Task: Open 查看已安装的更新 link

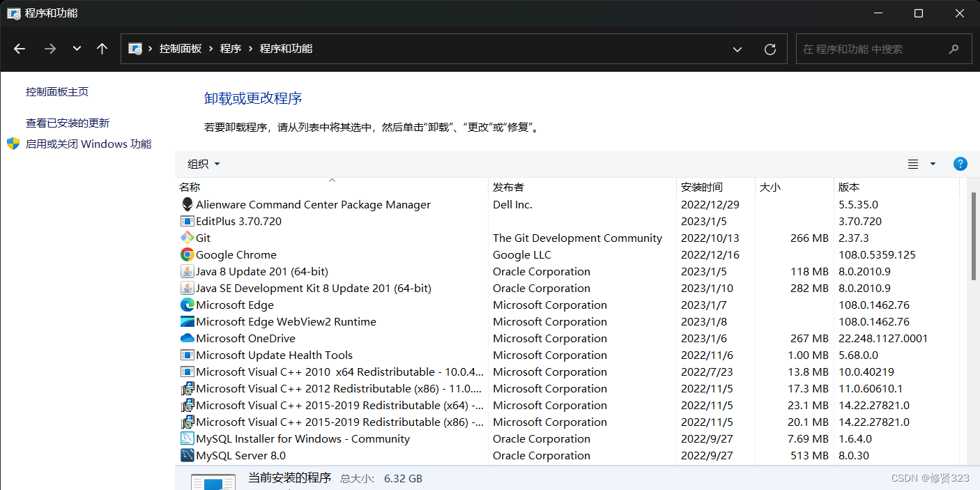Action: (66, 123)
